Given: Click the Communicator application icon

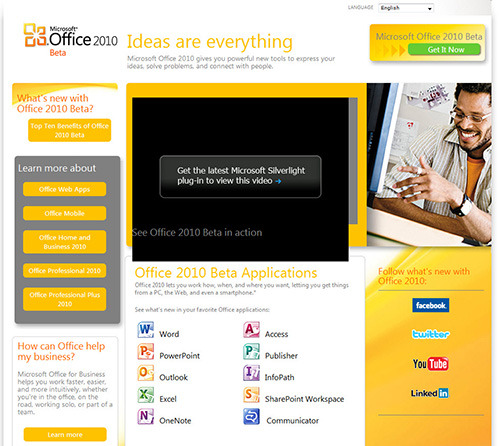Looking at the screenshot, I should coord(251,416).
